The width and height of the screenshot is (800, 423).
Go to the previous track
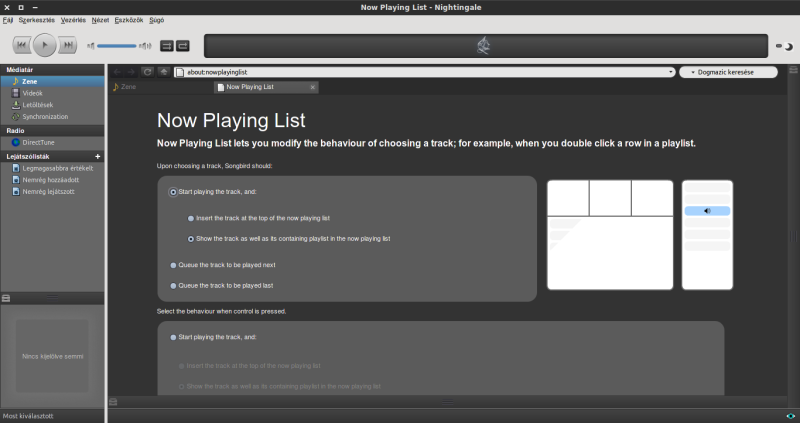pos(21,45)
